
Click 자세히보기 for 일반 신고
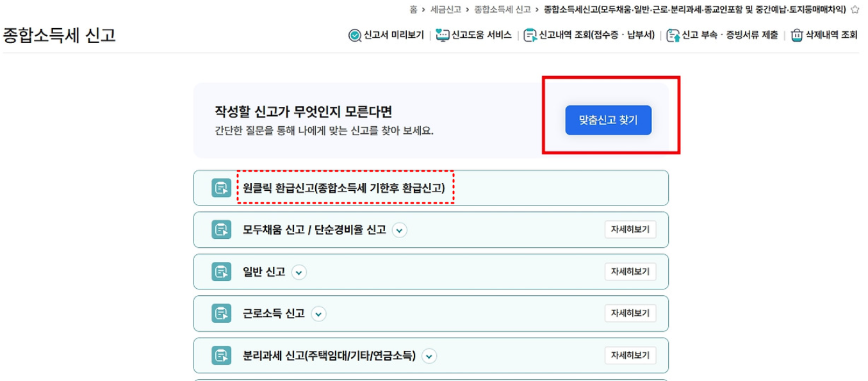point(630,272)
